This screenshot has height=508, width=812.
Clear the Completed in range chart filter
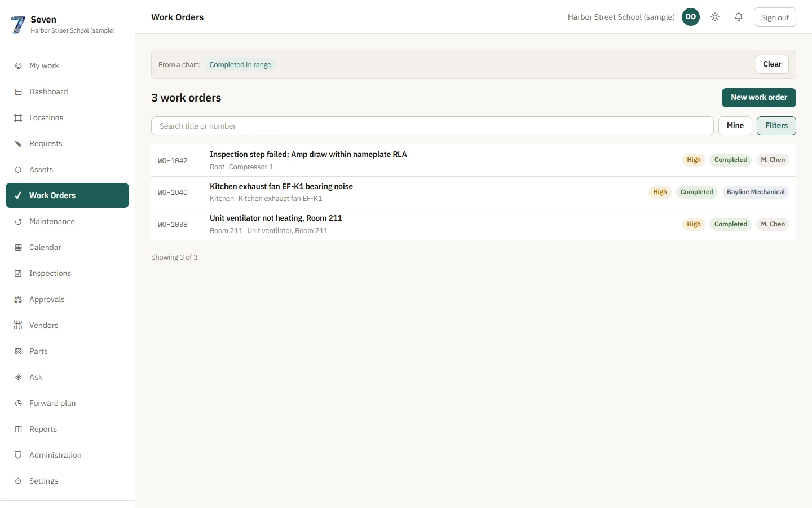click(x=772, y=64)
